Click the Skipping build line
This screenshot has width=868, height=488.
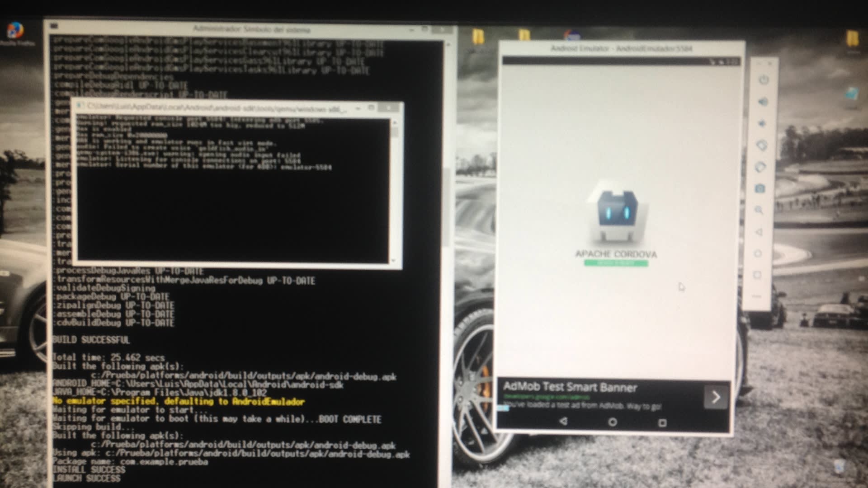(x=94, y=427)
